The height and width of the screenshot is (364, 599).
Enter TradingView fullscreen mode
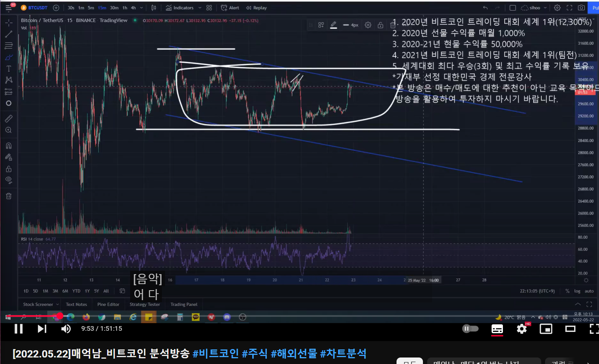coord(570,8)
